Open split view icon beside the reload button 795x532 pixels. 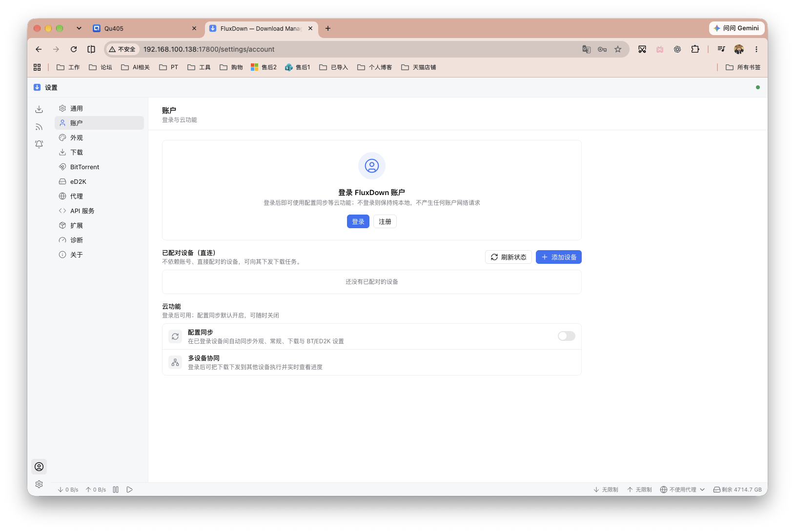(x=91, y=49)
